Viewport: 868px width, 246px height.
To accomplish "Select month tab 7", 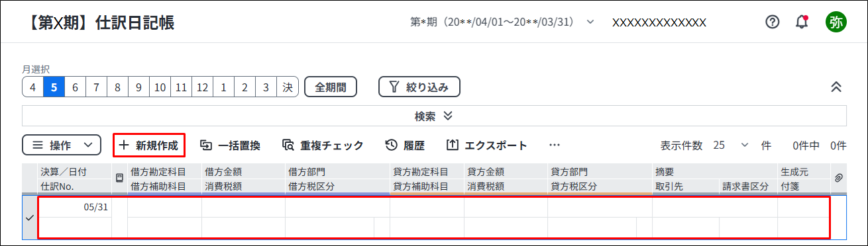I will point(97,87).
